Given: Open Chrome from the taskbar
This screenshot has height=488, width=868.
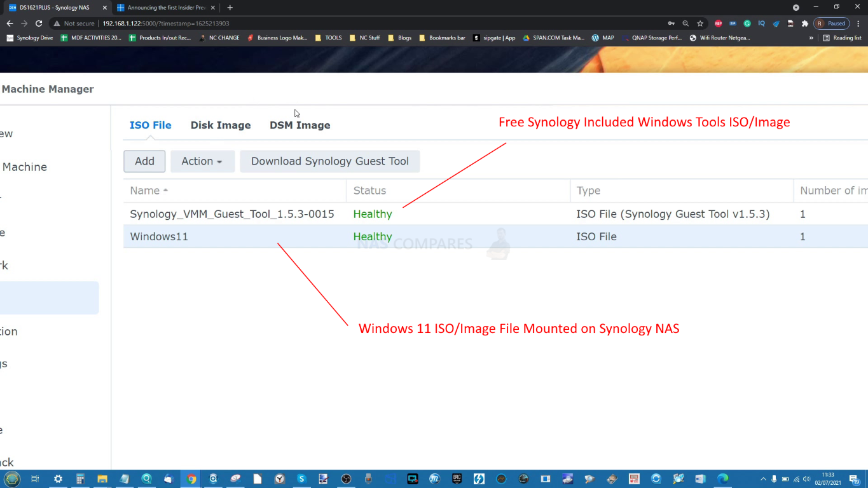Looking at the screenshot, I should (191, 479).
